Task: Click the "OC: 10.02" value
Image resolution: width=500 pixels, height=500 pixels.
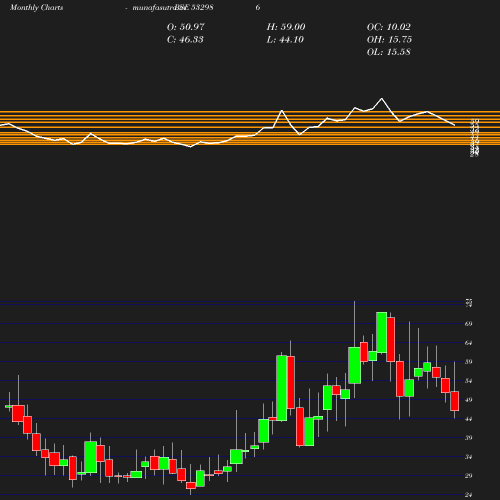Action: pos(389,27)
